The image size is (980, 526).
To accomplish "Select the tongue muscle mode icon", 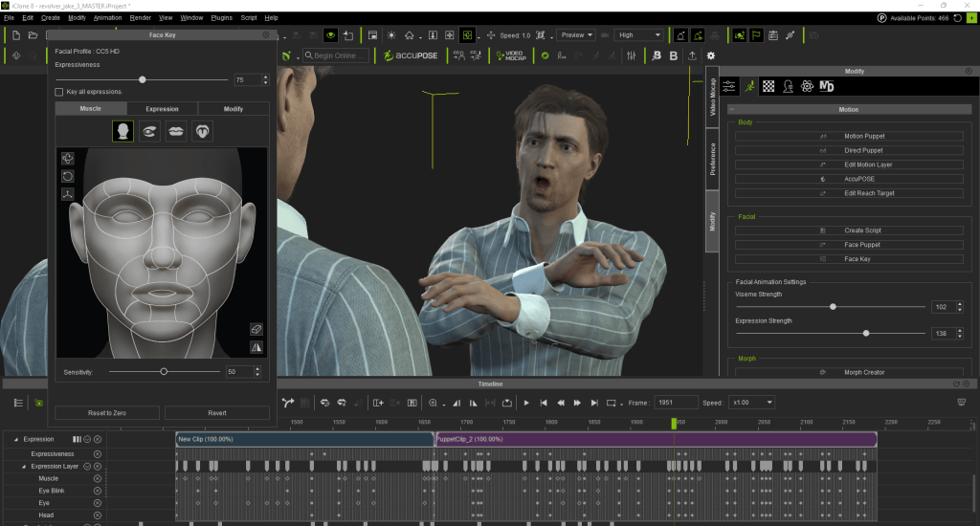I will [203, 131].
